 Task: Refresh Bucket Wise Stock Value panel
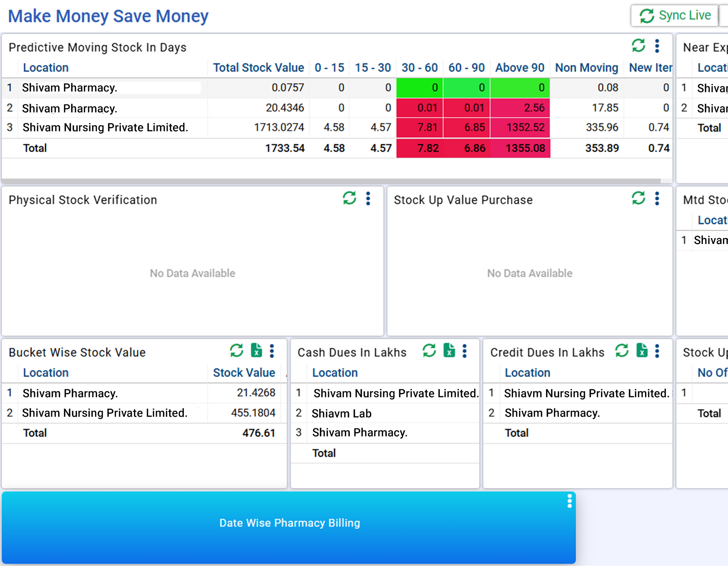(x=236, y=351)
